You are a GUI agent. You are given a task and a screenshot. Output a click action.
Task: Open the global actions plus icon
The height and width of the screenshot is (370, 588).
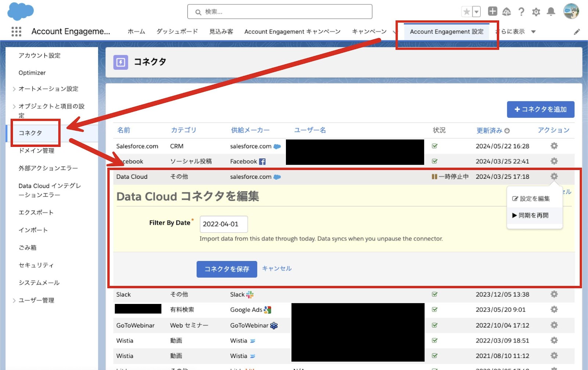pyautogui.click(x=492, y=11)
